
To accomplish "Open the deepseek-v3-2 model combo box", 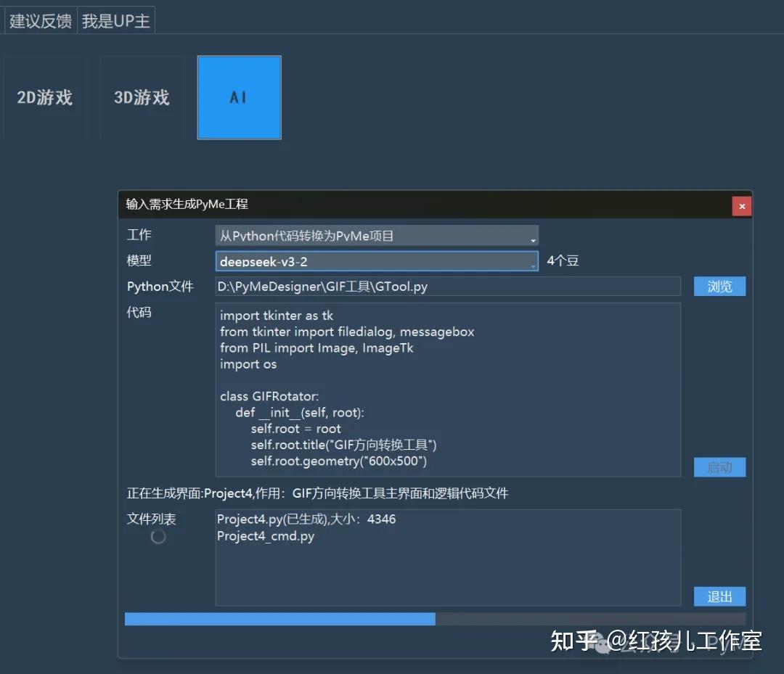I will point(377,261).
